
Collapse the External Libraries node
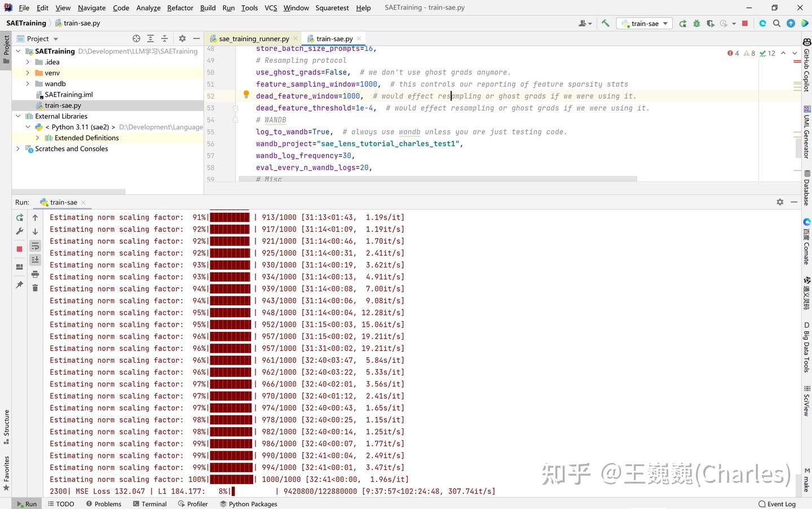18,116
